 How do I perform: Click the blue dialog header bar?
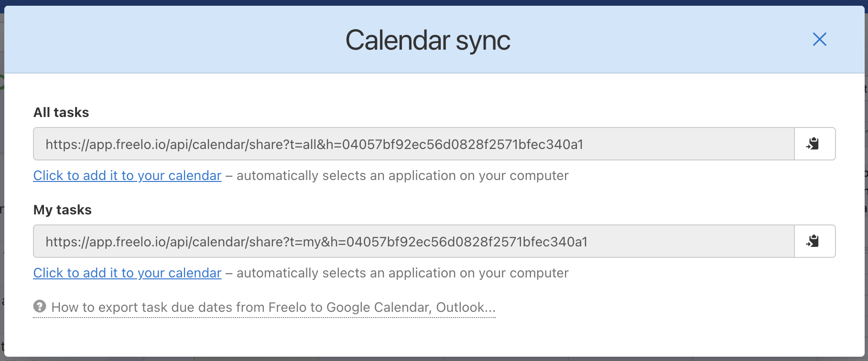pos(191,40)
